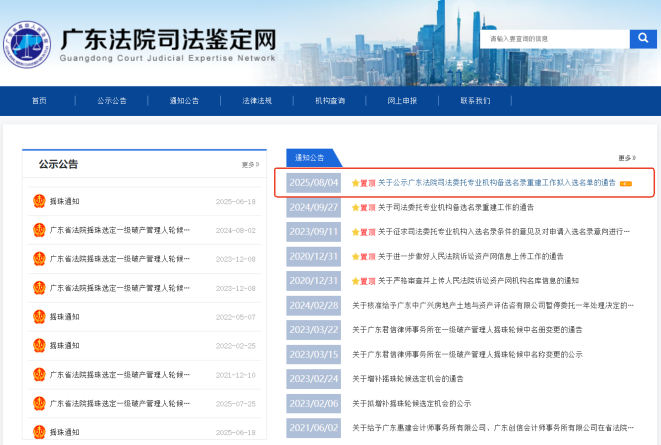Click the emblem icon beside the 2022-05-07 摇珠通知

pyautogui.click(x=38, y=316)
